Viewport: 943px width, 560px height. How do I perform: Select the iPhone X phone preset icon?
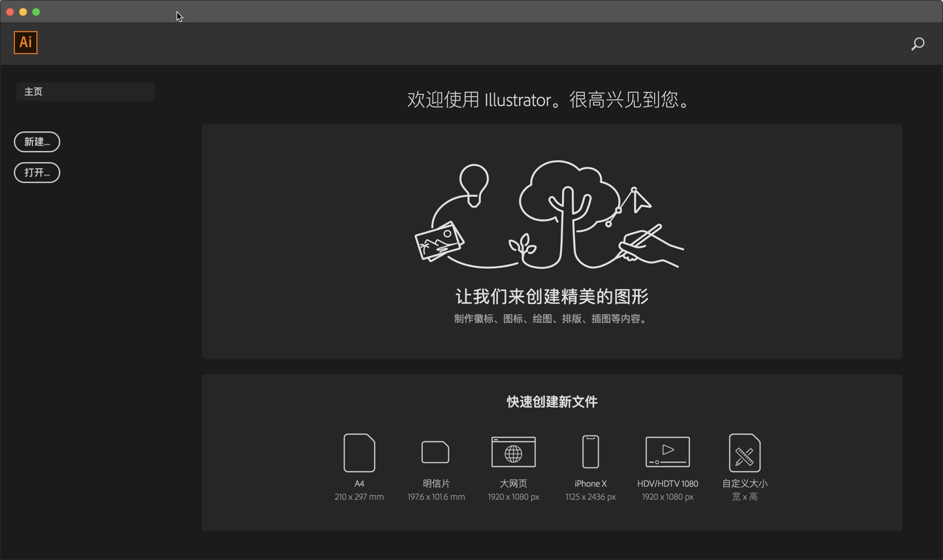(x=590, y=452)
